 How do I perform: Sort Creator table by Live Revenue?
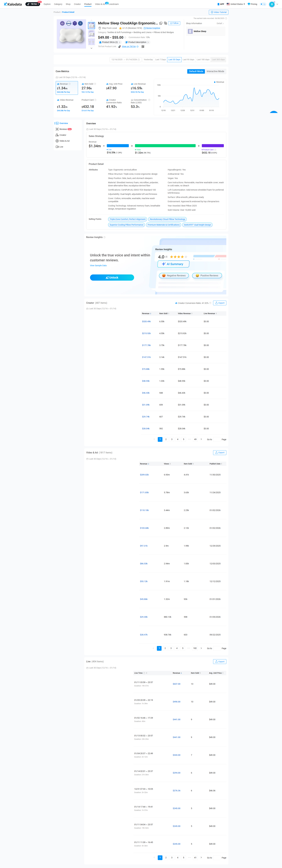click(210, 314)
